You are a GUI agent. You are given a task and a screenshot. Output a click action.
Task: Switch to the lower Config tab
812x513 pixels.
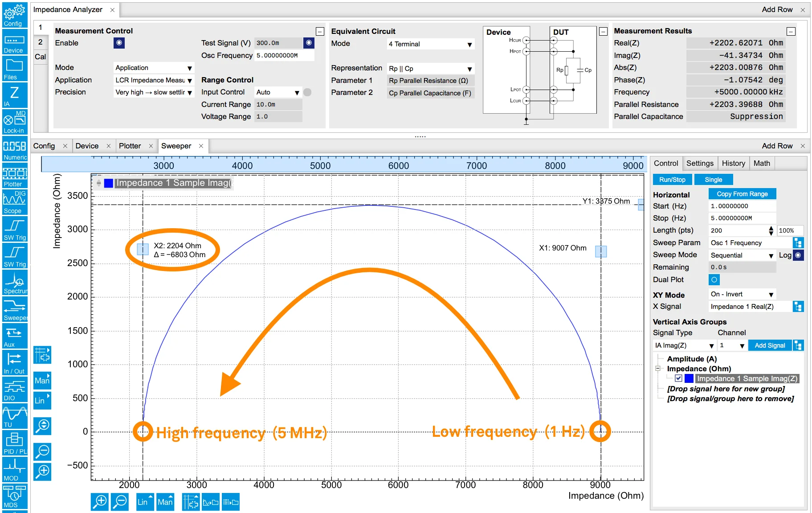coord(44,146)
